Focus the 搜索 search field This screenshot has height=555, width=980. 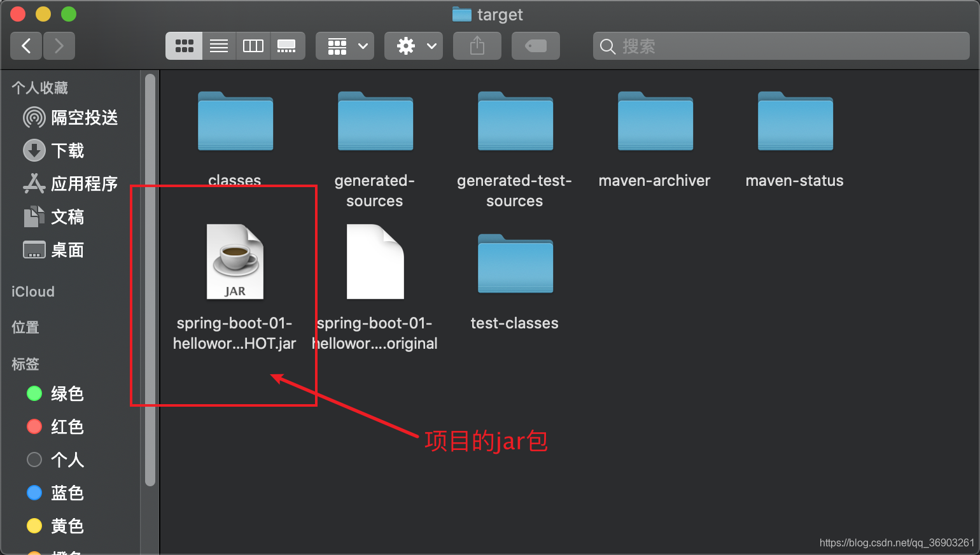[x=781, y=46]
